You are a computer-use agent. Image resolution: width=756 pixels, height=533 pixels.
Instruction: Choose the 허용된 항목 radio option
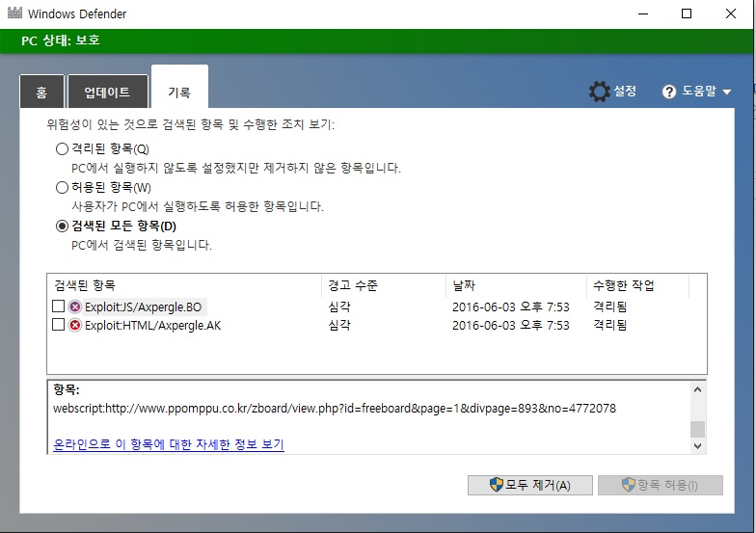pyautogui.click(x=63, y=188)
